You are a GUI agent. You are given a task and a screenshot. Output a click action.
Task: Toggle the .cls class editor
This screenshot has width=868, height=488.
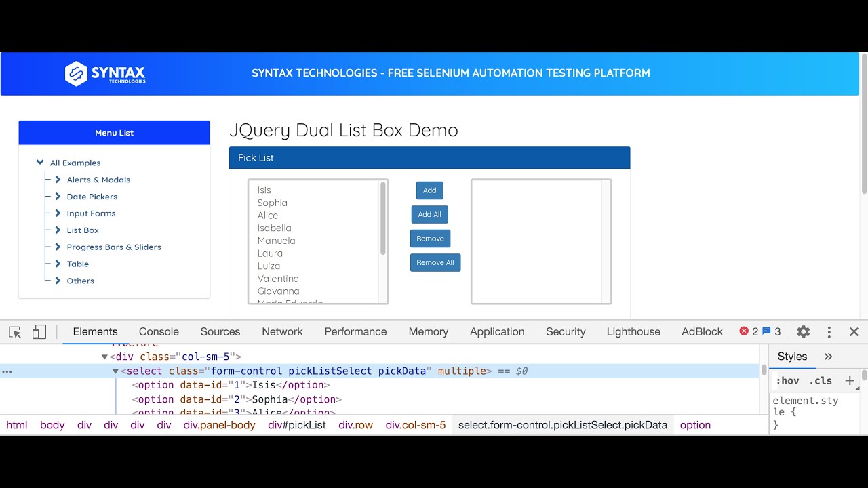click(x=821, y=381)
